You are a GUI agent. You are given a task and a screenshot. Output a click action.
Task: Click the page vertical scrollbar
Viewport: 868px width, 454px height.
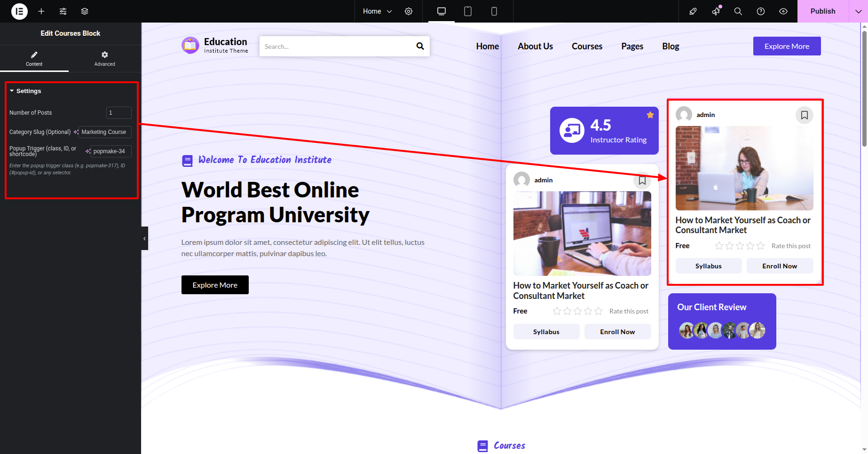(864, 89)
